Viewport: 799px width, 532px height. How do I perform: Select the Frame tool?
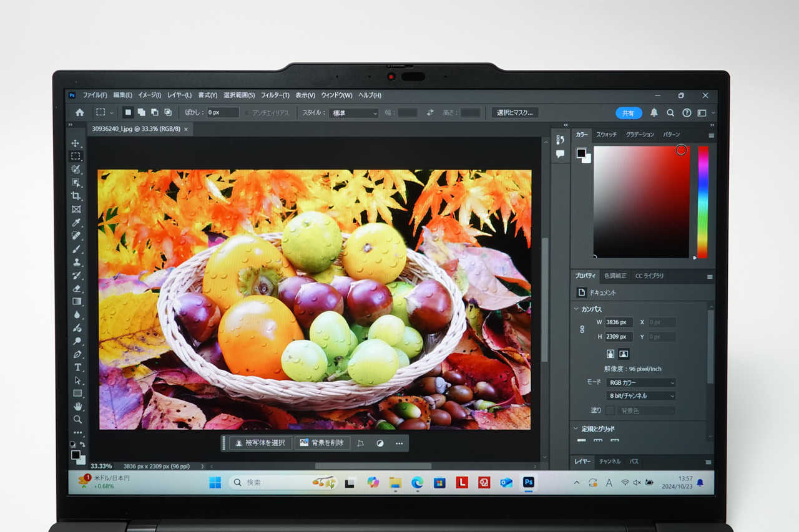point(76,210)
